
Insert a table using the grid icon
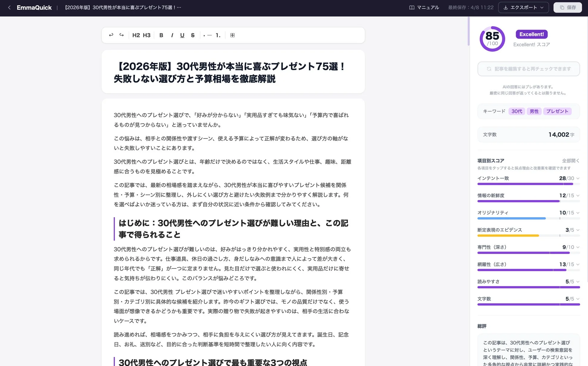[x=232, y=35]
